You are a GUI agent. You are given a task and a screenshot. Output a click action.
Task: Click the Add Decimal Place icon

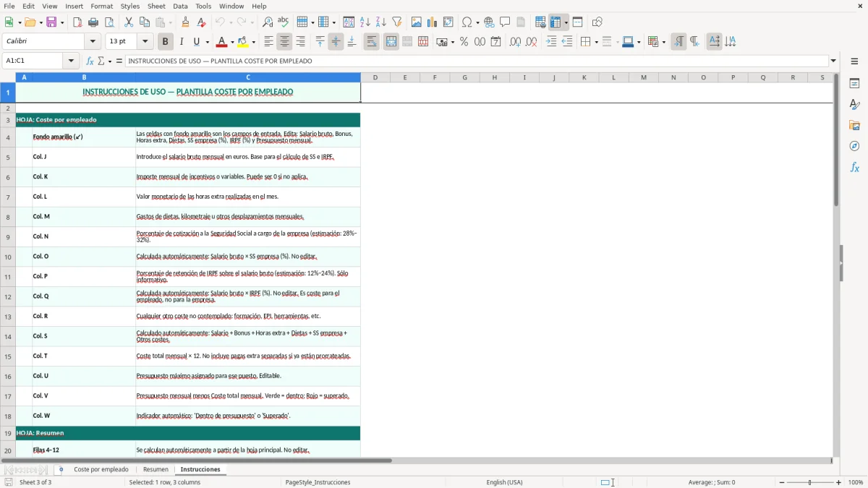click(x=516, y=42)
